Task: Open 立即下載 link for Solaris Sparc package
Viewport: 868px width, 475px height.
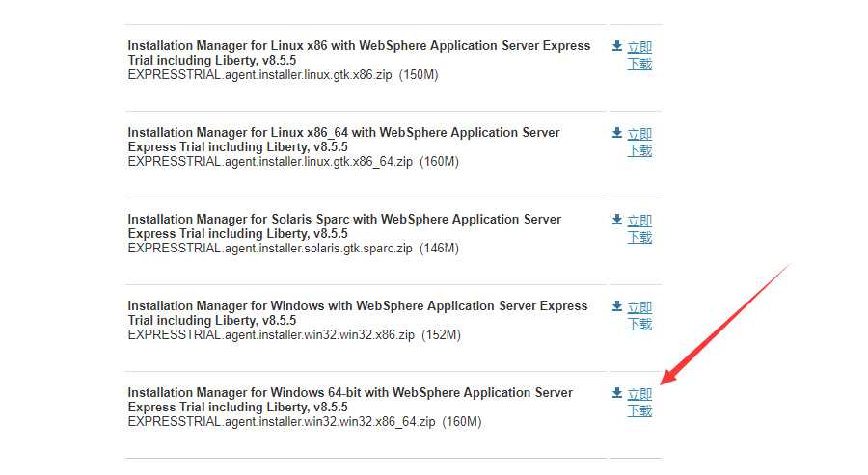Action: tap(639, 229)
